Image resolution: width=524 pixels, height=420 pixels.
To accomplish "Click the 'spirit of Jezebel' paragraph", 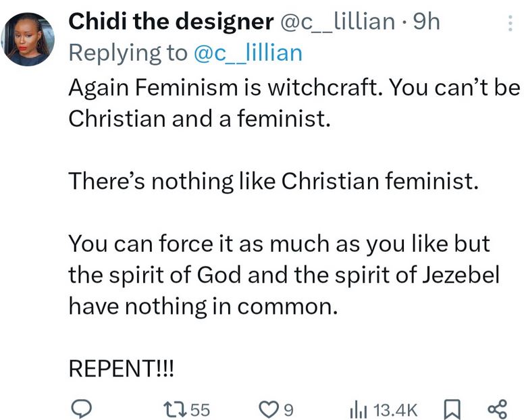I will [x=284, y=276].
